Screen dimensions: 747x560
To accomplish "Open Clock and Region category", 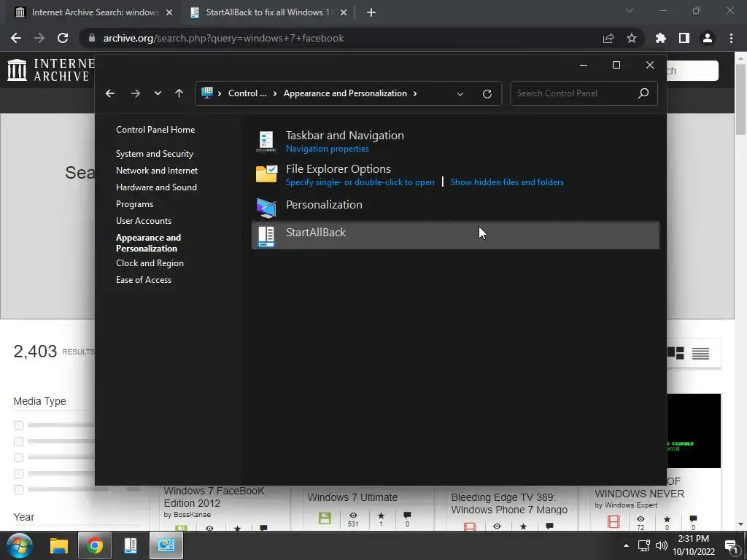I will (150, 262).
